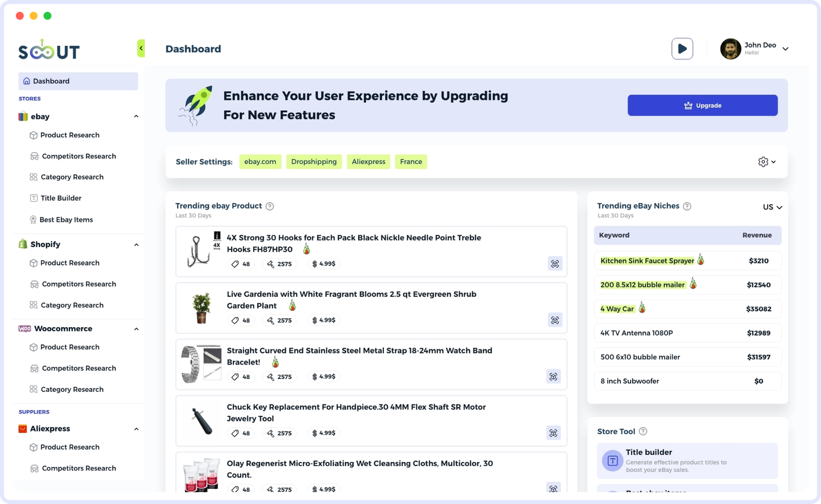Image resolution: width=821 pixels, height=504 pixels.
Task: Select the ebay.com seller setting tag
Action: tap(260, 162)
